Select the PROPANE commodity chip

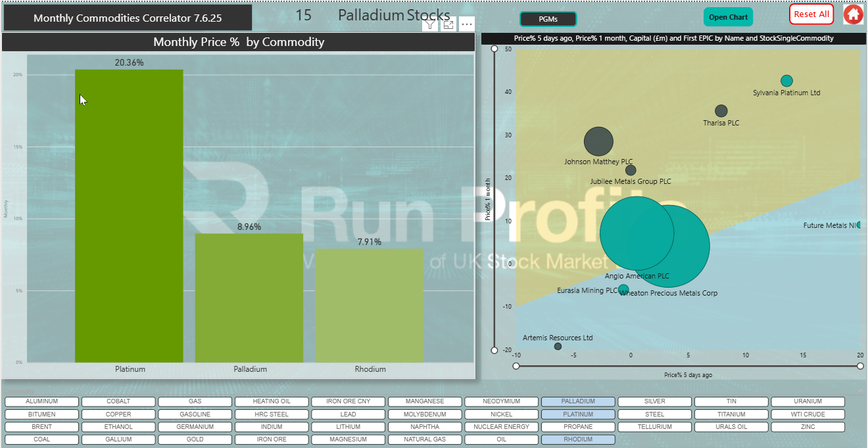(x=578, y=427)
